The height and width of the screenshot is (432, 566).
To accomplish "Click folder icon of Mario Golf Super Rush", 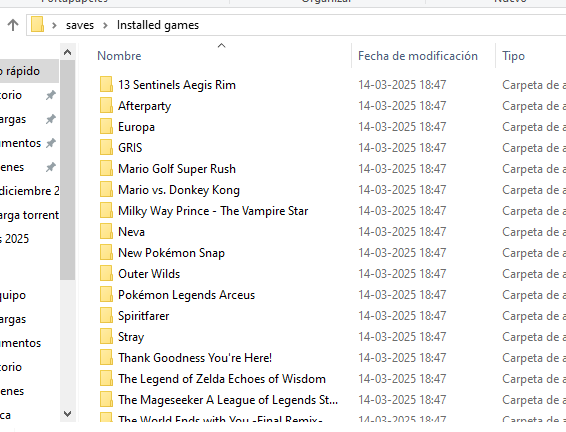I will 106,169.
